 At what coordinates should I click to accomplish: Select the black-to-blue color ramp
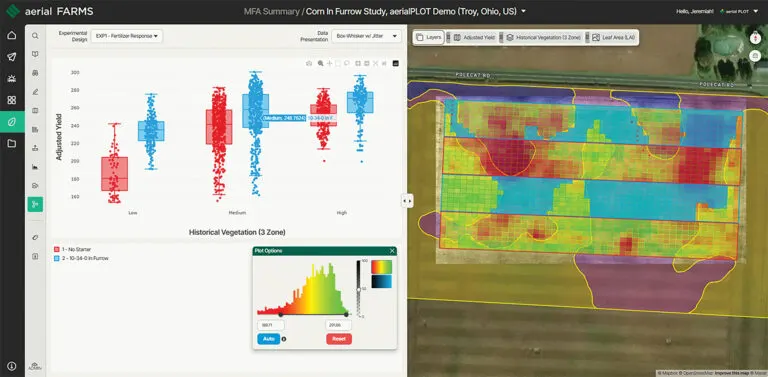coord(382,282)
